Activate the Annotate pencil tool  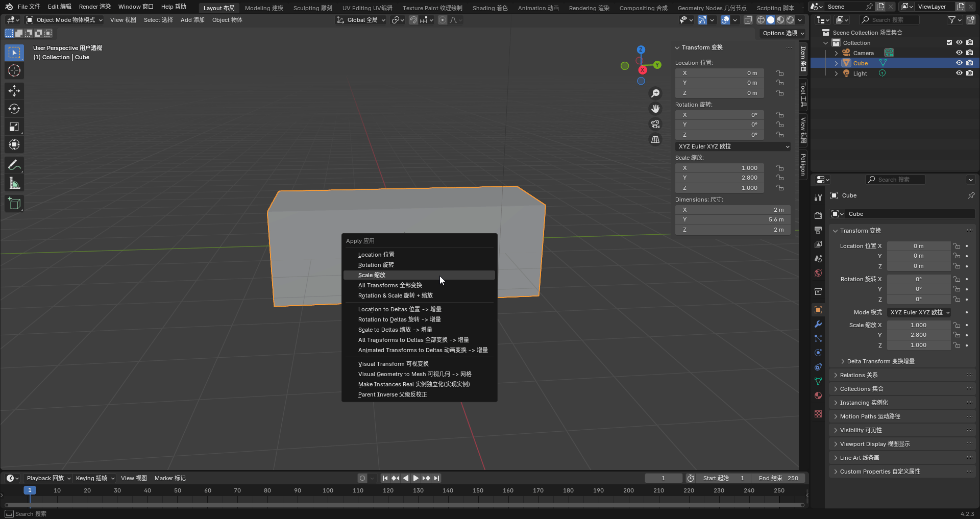pyautogui.click(x=14, y=165)
